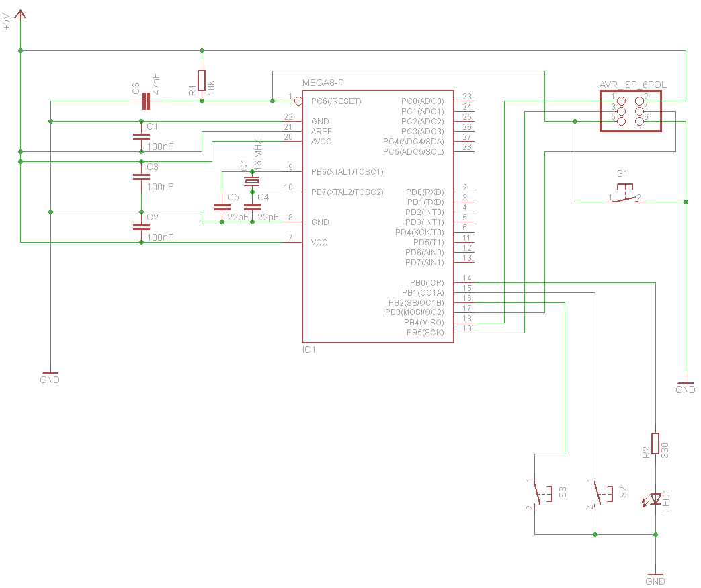Click the PB6(XTAL1/TOSC1) pin label
Viewport: 701px width, 588px height.
click(347, 172)
